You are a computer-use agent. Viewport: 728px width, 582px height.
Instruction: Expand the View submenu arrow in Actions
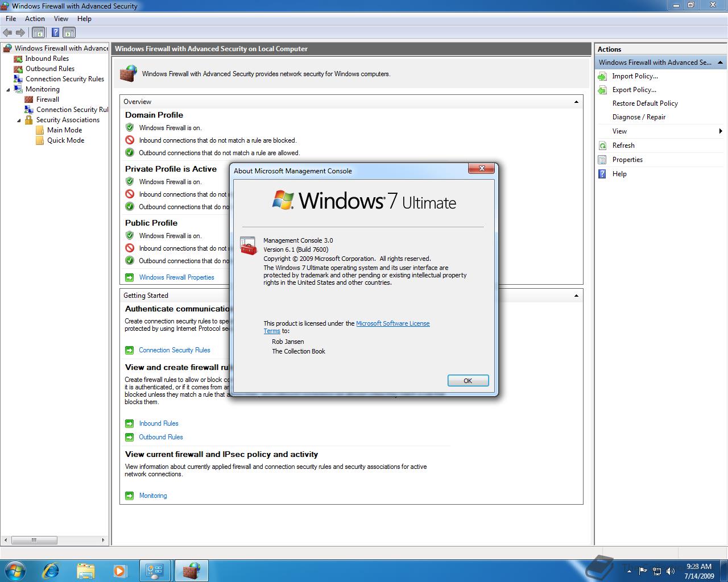pyautogui.click(x=721, y=131)
